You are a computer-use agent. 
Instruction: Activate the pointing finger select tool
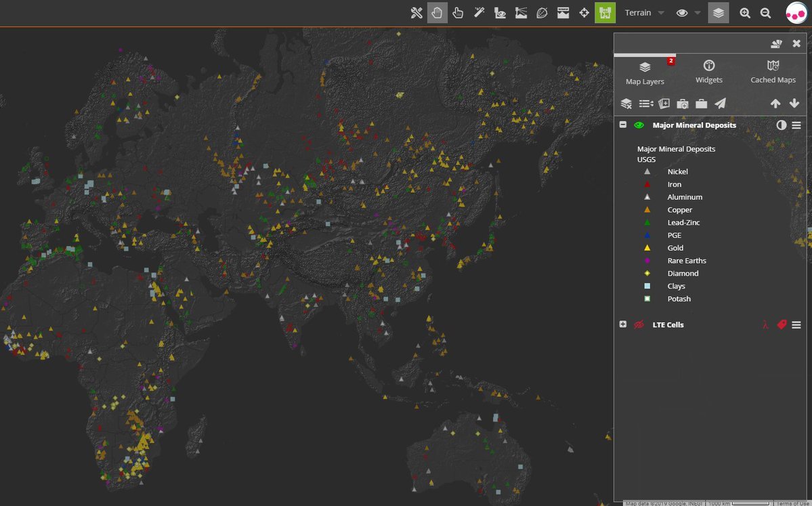[x=458, y=13]
